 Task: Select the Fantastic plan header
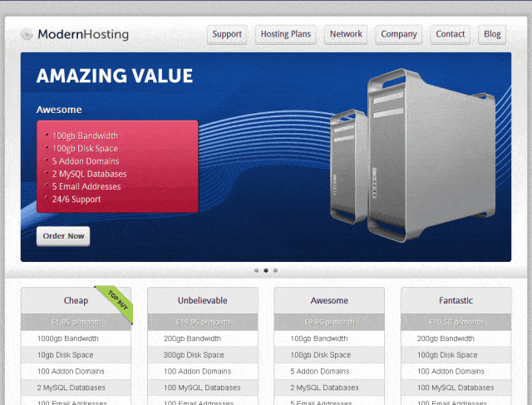coord(456,300)
